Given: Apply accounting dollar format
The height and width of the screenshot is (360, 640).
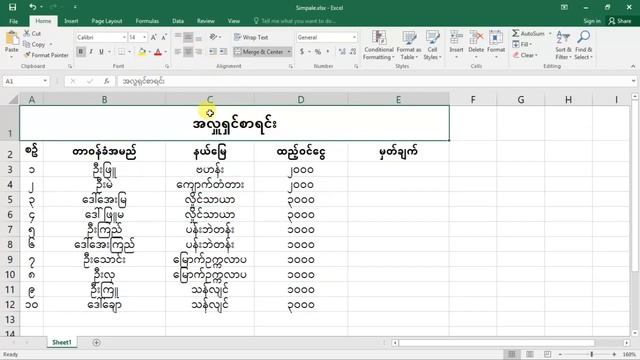Looking at the screenshot, I should click(302, 52).
